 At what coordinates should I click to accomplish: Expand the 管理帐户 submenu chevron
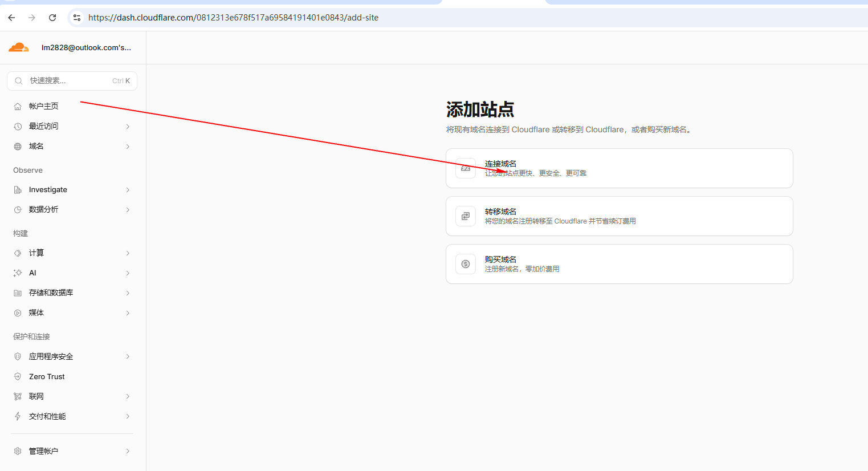coord(128,451)
